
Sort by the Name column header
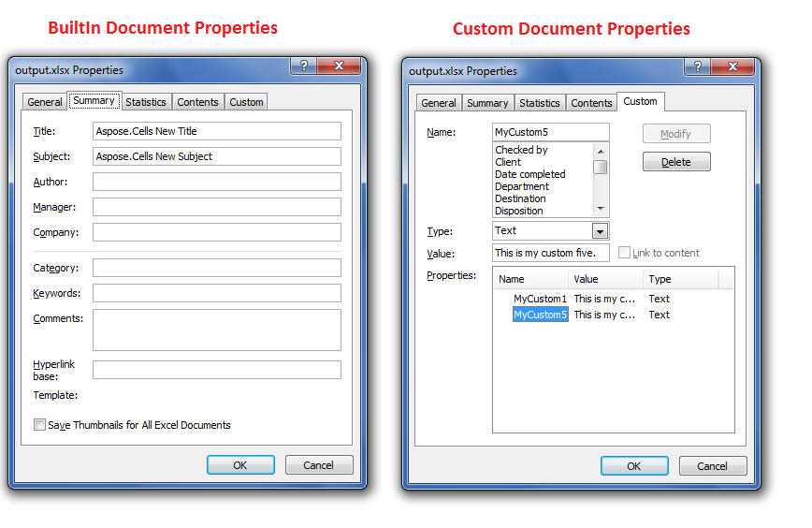[x=530, y=279]
